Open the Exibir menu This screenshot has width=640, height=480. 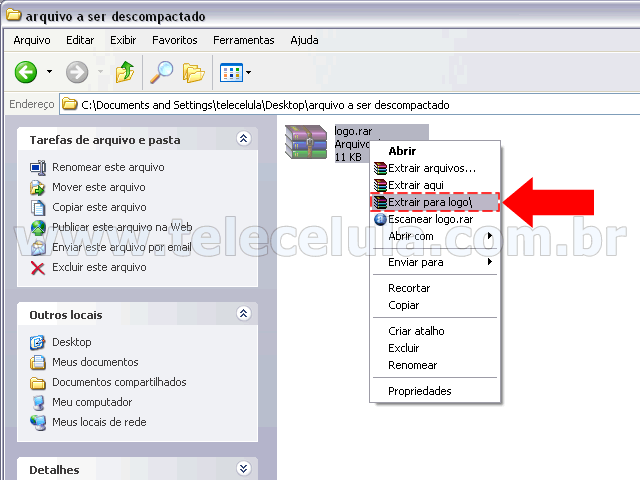coord(123,40)
